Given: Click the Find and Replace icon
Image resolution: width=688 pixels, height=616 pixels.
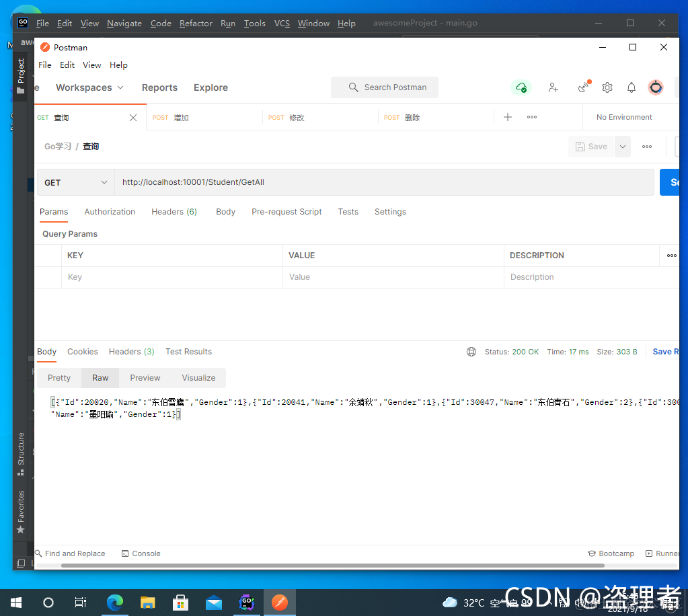Looking at the screenshot, I should [x=38, y=553].
